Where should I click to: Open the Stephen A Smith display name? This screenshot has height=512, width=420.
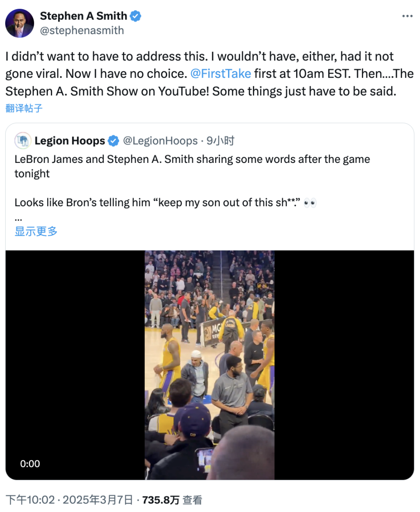(83, 16)
